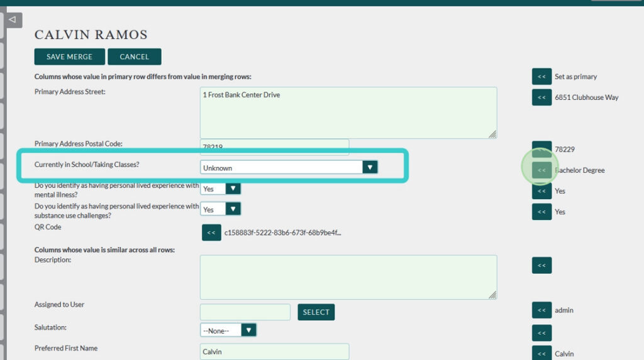The image size is (644, 360).
Task: Click the << button for the QR Code value
Action: (211, 232)
